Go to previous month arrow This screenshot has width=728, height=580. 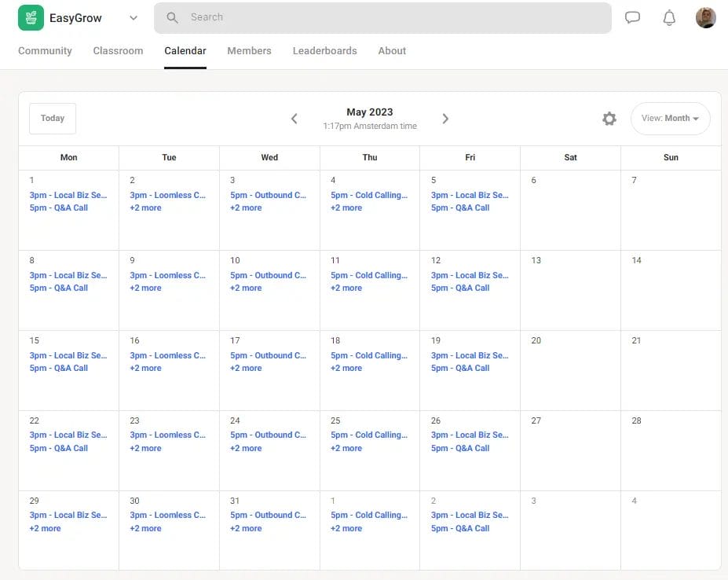click(x=294, y=119)
